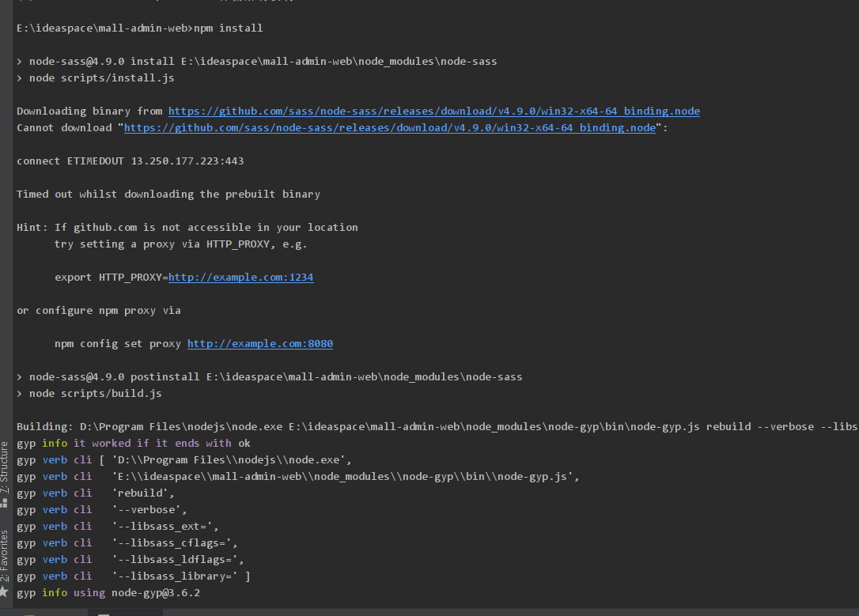859x616 pixels.
Task: Click the "connect ETIMEDOUT" error line
Action: (130, 161)
